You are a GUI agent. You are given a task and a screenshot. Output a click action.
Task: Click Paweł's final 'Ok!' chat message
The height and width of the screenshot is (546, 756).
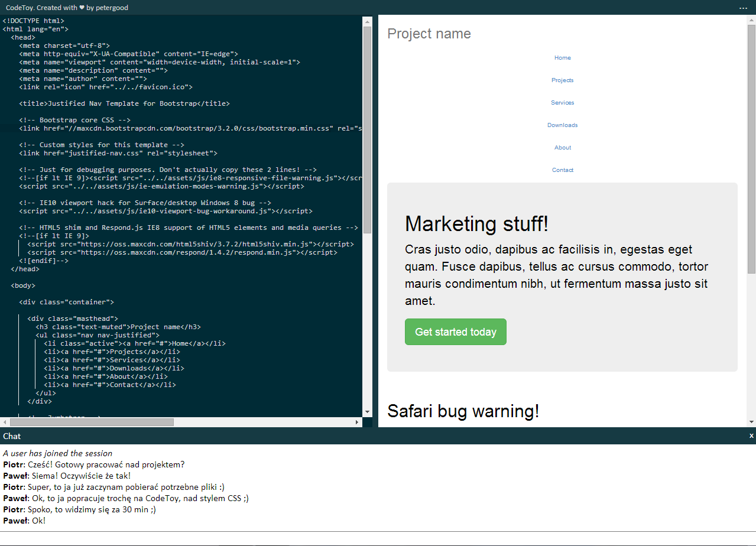click(x=24, y=521)
